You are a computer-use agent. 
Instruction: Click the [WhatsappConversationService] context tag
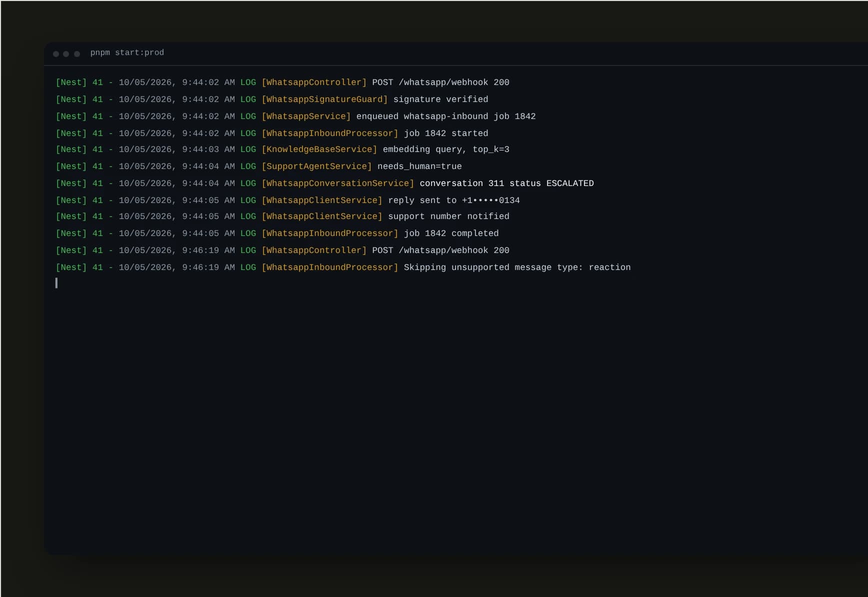337,183
